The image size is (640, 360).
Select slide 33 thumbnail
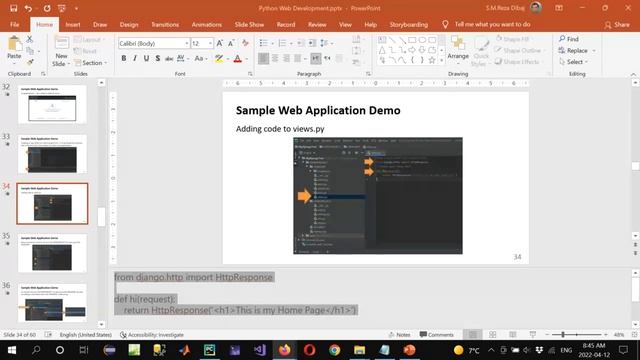[52, 154]
